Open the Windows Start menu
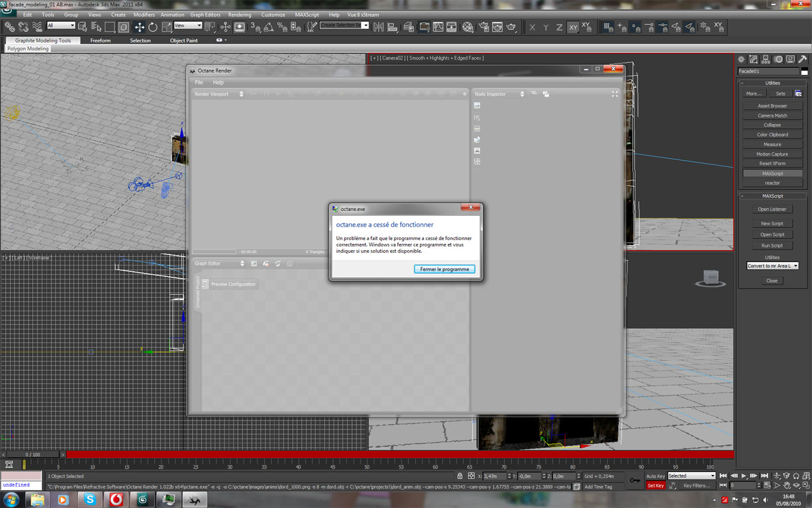 click(12, 499)
